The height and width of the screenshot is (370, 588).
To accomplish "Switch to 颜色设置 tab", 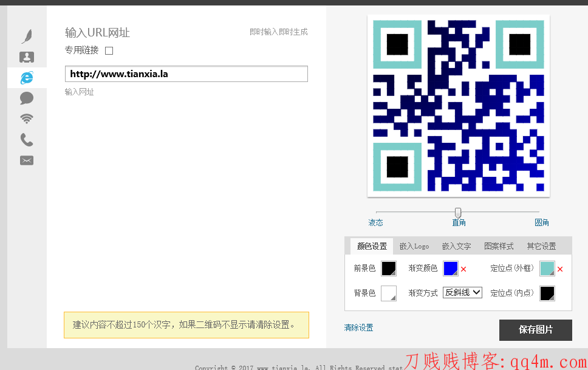I will (x=372, y=246).
